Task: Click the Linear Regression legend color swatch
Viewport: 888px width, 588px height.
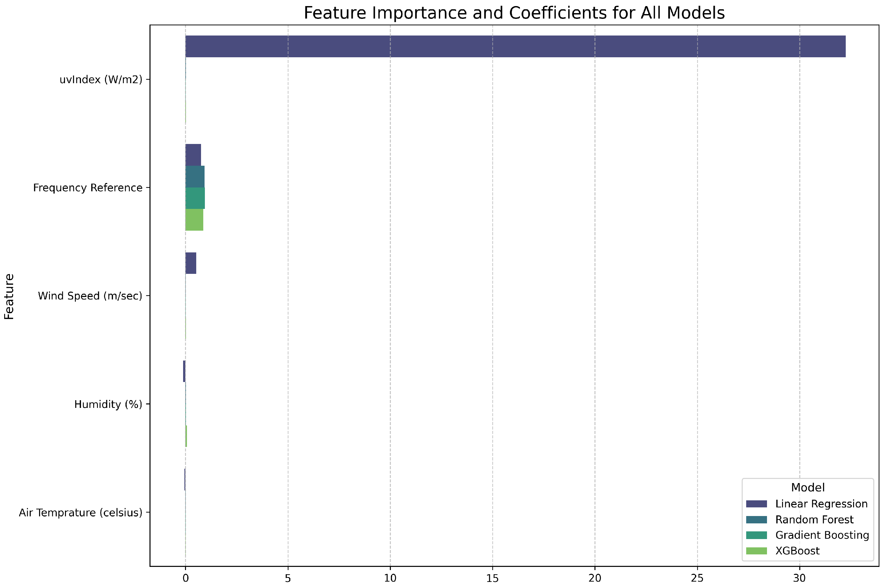Action: 756,504
